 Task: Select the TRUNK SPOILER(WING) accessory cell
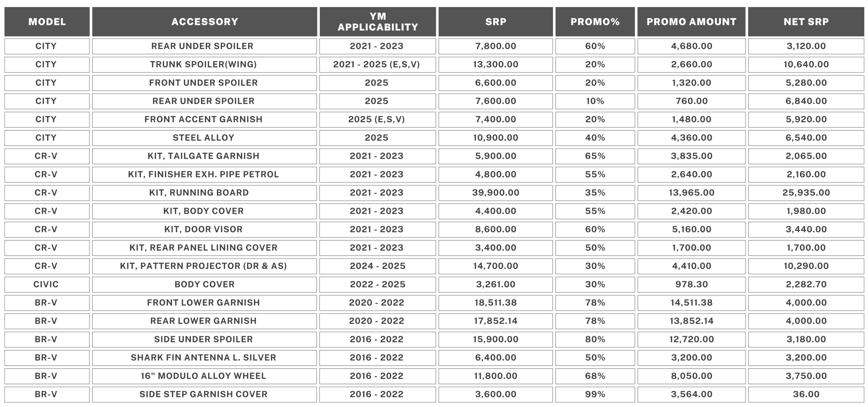(x=204, y=65)
